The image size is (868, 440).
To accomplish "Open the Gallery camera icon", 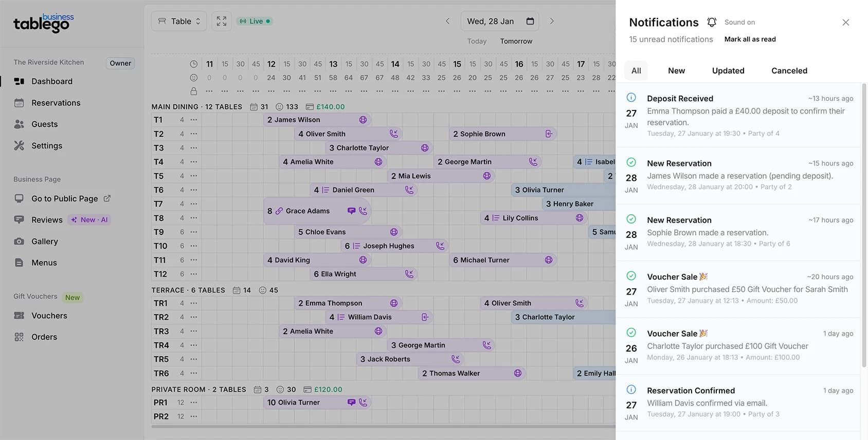I will 19,241.
